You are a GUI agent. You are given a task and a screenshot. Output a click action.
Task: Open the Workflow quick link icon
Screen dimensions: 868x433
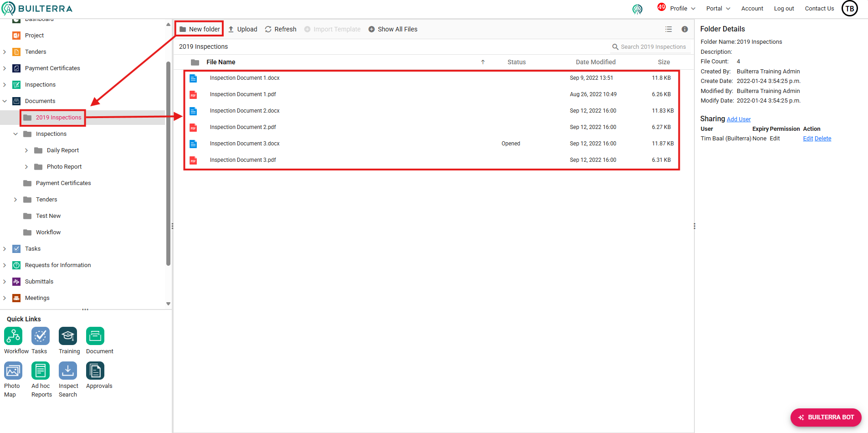click(13, 336)
